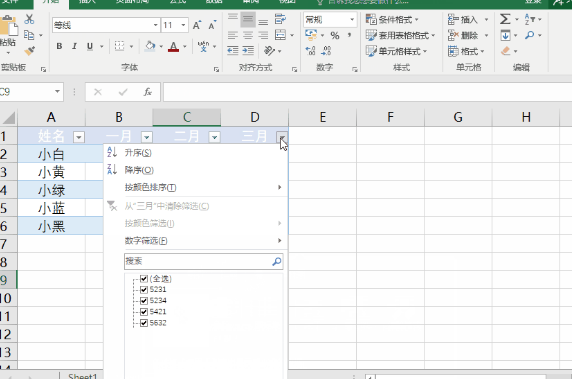Increase indent in alignment group
The width and height of the screenshot is (572, 379).
248,50
